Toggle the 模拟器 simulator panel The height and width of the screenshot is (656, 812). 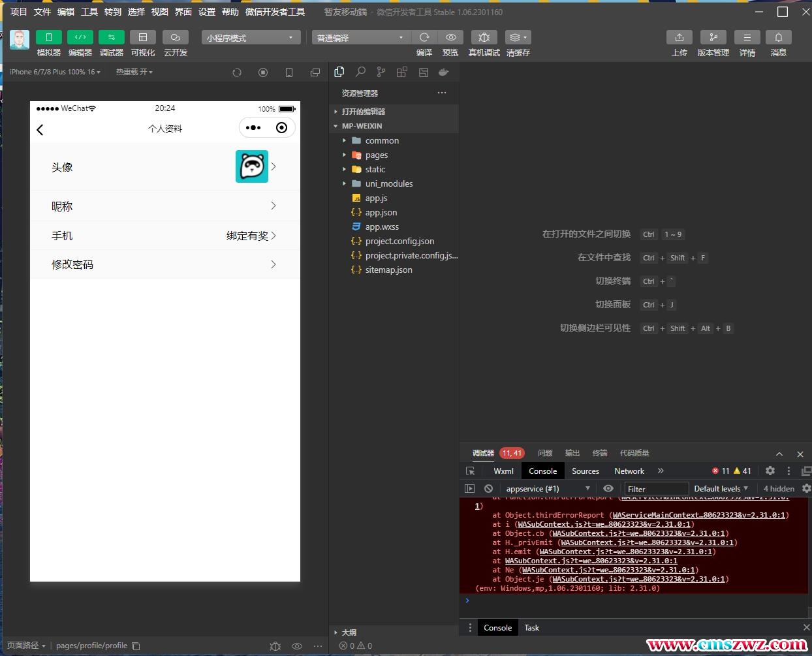pos(48,37)
